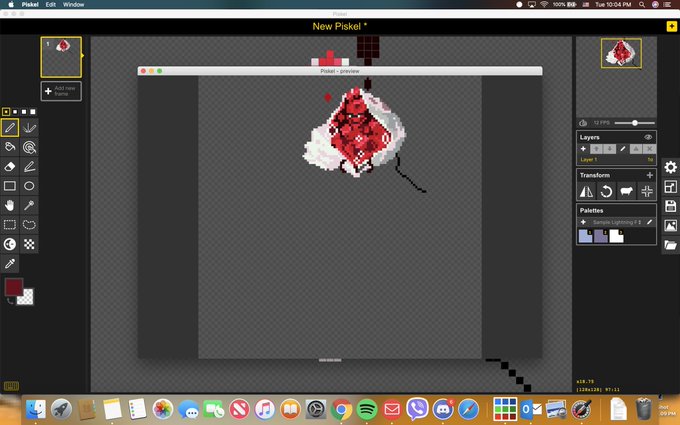Pick the first light blue palette color

[585, 236]
